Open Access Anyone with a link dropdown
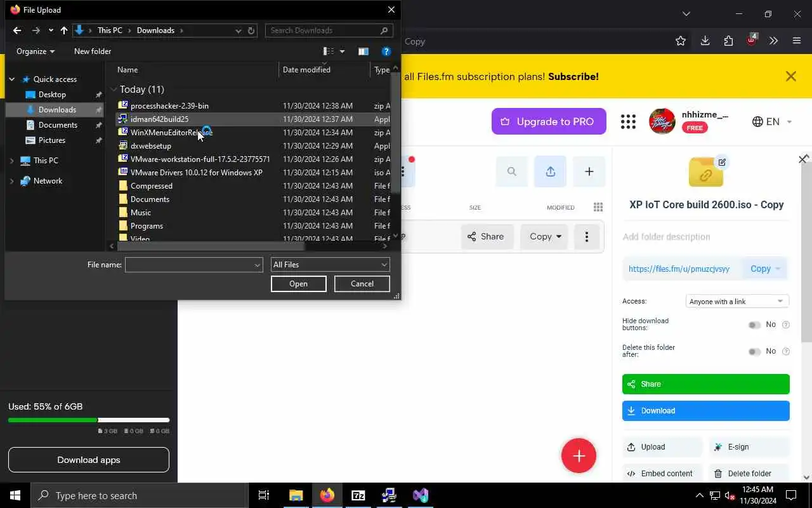The width and height of the screenshot is (812, 508). coord(737,302)
